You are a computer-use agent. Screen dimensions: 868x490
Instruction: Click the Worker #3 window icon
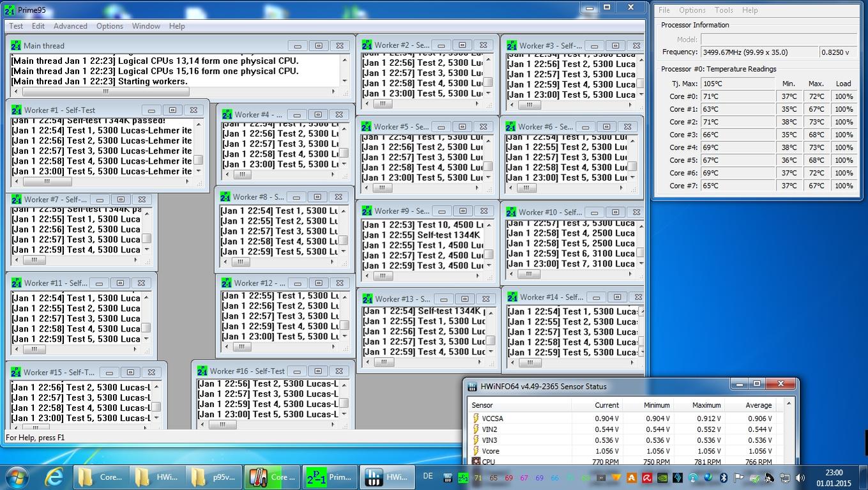tap(512, 45)
